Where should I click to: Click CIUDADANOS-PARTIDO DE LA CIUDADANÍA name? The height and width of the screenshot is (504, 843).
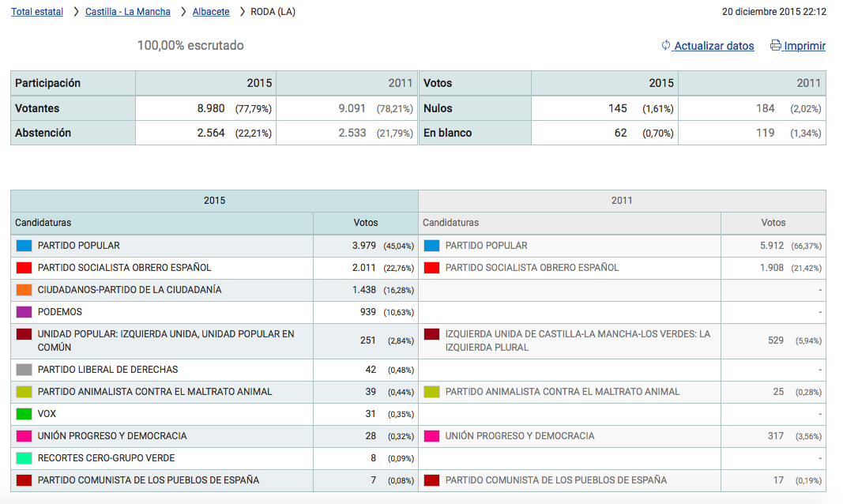pyautogui.click(x=130, y=290)
